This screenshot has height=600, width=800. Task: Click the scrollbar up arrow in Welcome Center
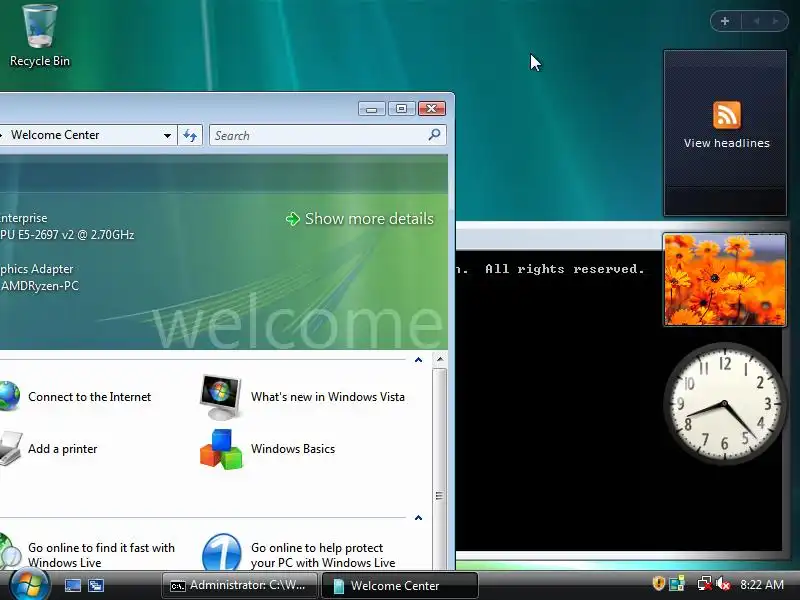tap(439, 360)
